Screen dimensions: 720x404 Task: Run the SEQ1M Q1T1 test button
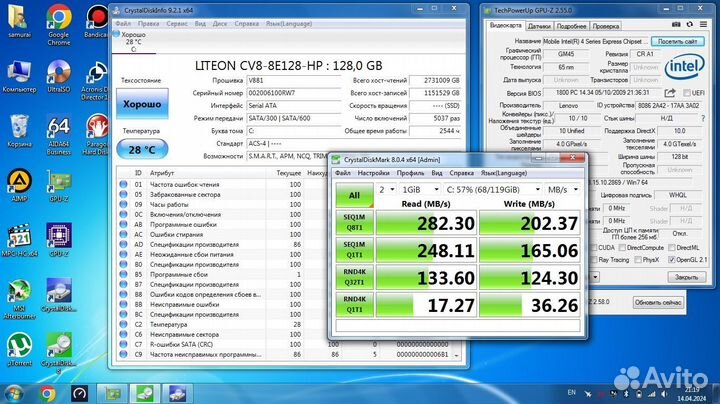[354, 250]
